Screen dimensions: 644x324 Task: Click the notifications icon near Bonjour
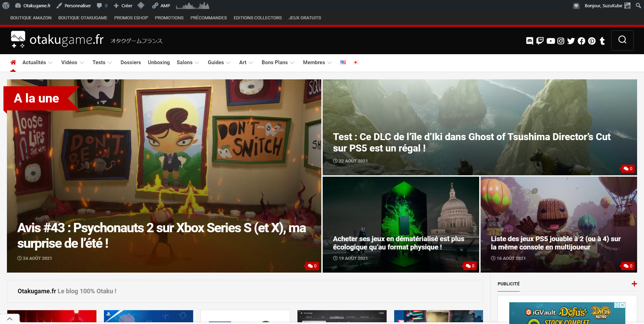pos(576,6)
